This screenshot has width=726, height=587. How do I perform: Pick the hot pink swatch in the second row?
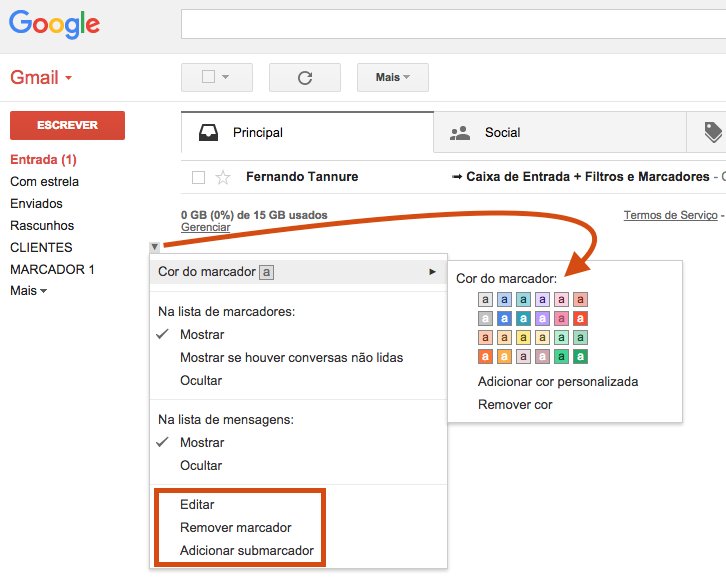click(561, 318)
